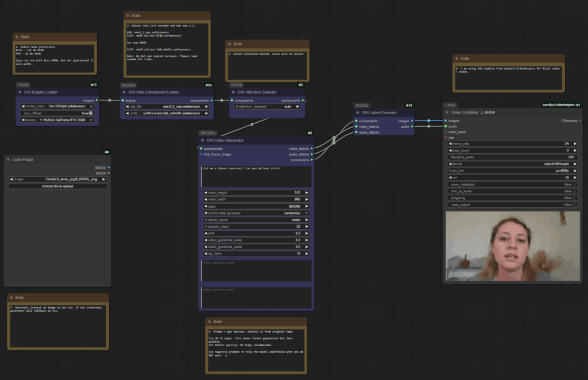The image size is (588, 380).
Task: Click the engine output socket on OVI Engine Loader
Action: pyautogui.click(x=97, y=100)
